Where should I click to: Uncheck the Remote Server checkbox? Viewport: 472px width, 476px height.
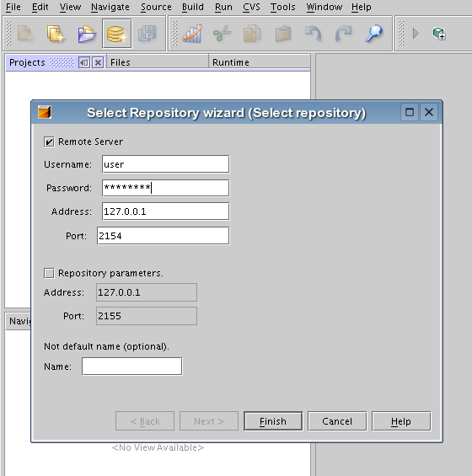click(49, 142)
